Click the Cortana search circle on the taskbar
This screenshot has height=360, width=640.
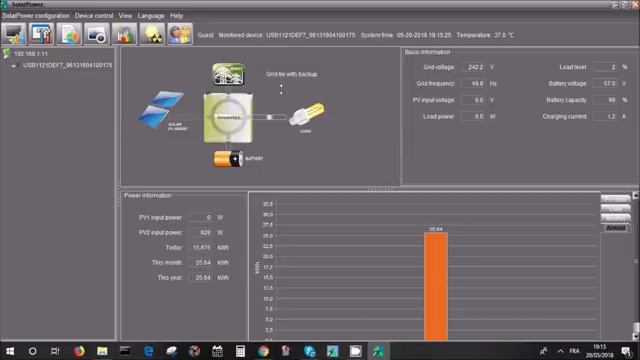click(x=33, y=351)
